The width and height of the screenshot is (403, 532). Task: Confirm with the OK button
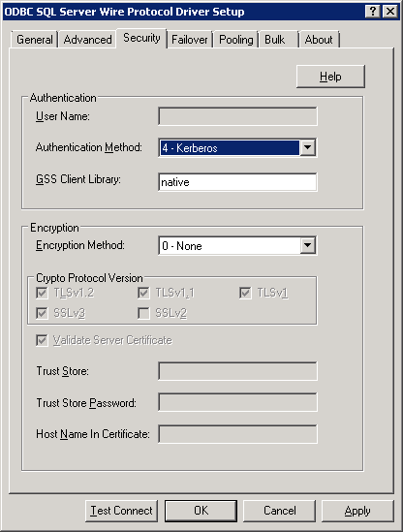(201, 511)
